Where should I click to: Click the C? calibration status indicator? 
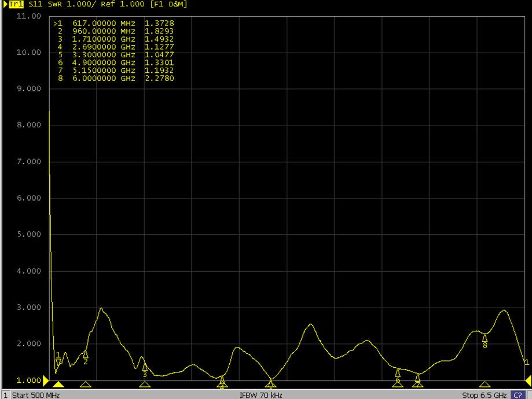(x=518, y=396)
